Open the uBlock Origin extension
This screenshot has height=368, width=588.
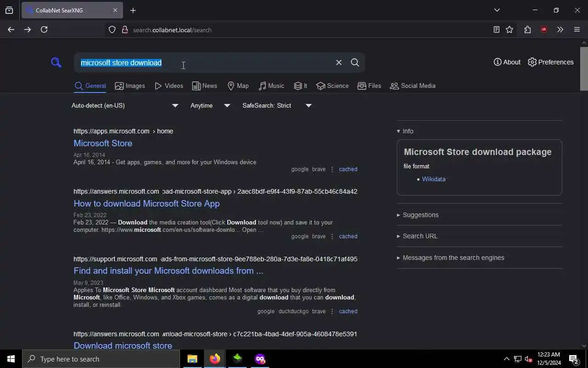pyautogui.click(x=544, y=30)
